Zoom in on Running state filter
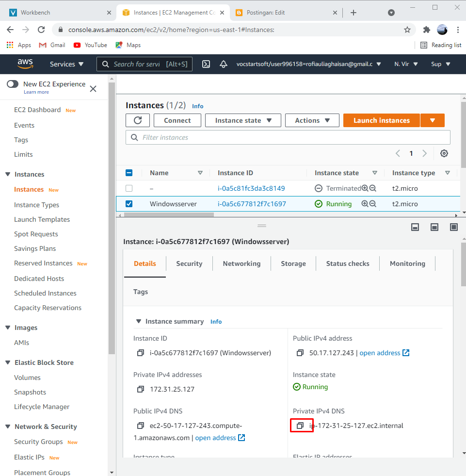This screenshot has width=466, height=476. tap(365, 204)
